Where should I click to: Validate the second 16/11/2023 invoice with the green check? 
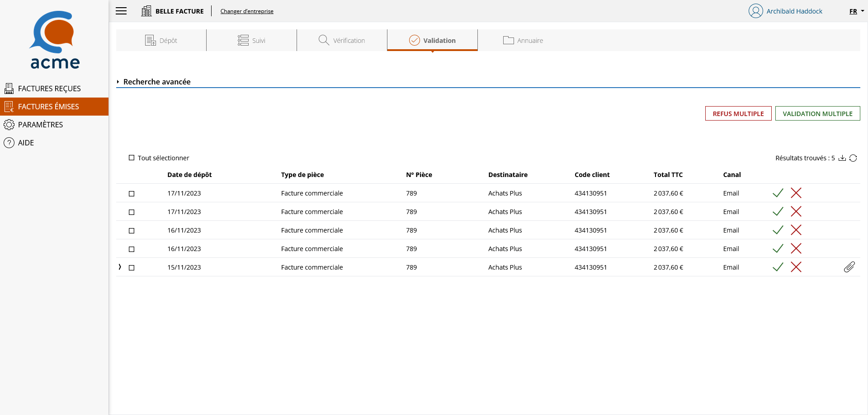point(778,249)
